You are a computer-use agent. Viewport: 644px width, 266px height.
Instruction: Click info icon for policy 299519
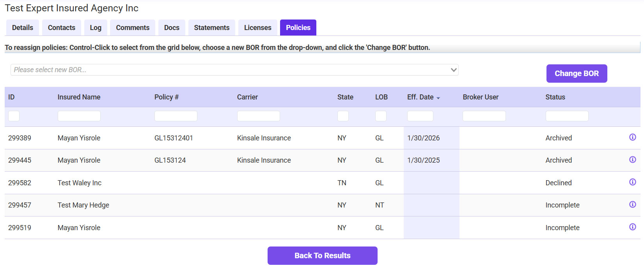pos(632,227)
